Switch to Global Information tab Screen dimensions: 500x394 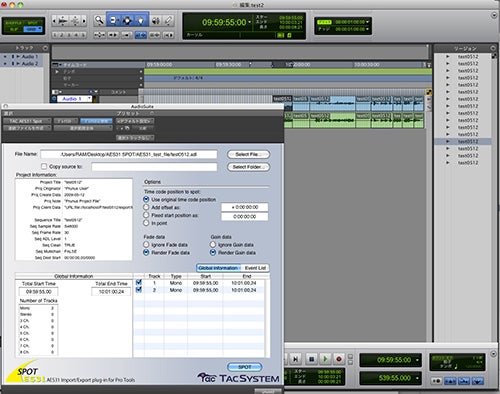click(219, 268)
